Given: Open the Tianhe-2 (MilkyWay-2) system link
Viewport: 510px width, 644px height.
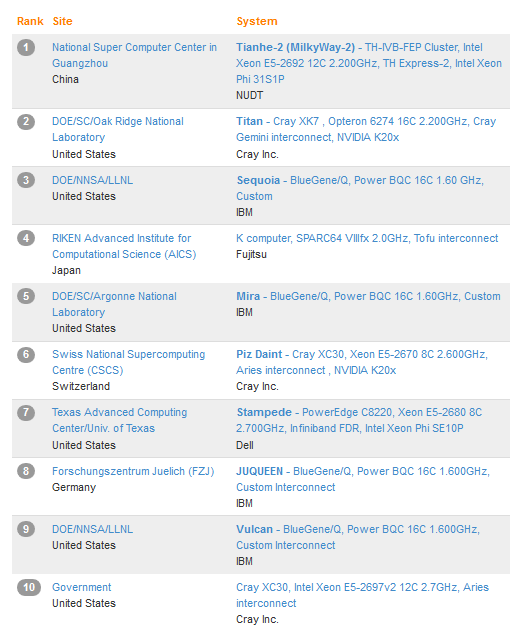Looking at the screenshot, I should (x=369, y=63).
